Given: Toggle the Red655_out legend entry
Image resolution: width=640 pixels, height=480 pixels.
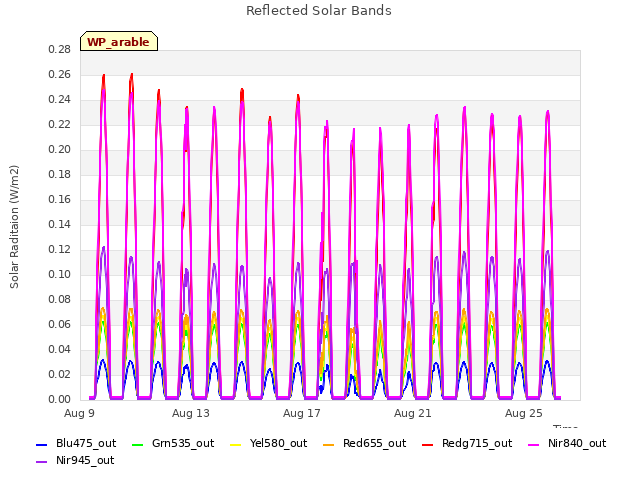Looking at the screenshot, I should click(x=365, y=443).
